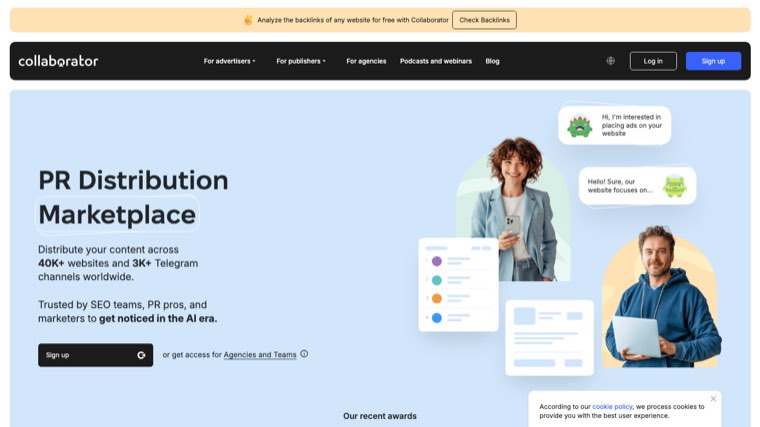Viewport: 760px width, 427px height.
Task: Click the orange dot in the list card
Action: (x=437, y=299)
